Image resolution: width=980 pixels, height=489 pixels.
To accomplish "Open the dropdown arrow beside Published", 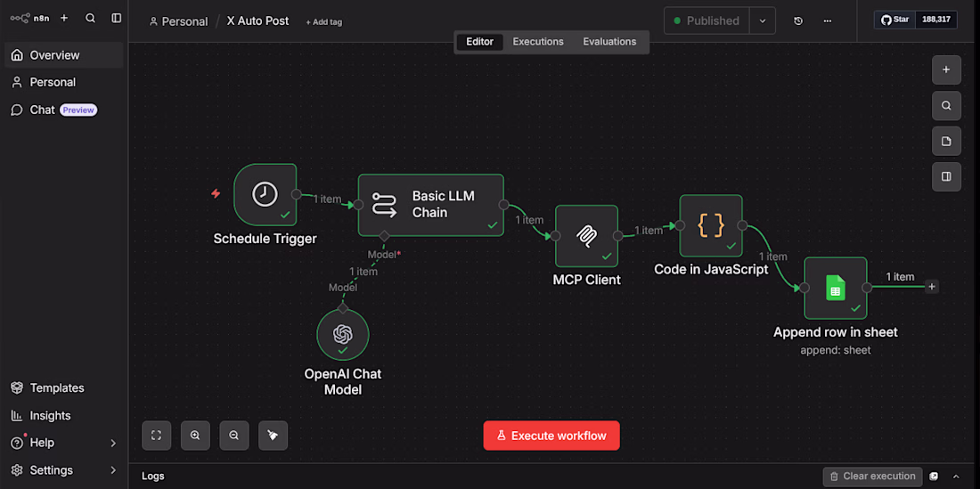I will [x=763, y=20].
